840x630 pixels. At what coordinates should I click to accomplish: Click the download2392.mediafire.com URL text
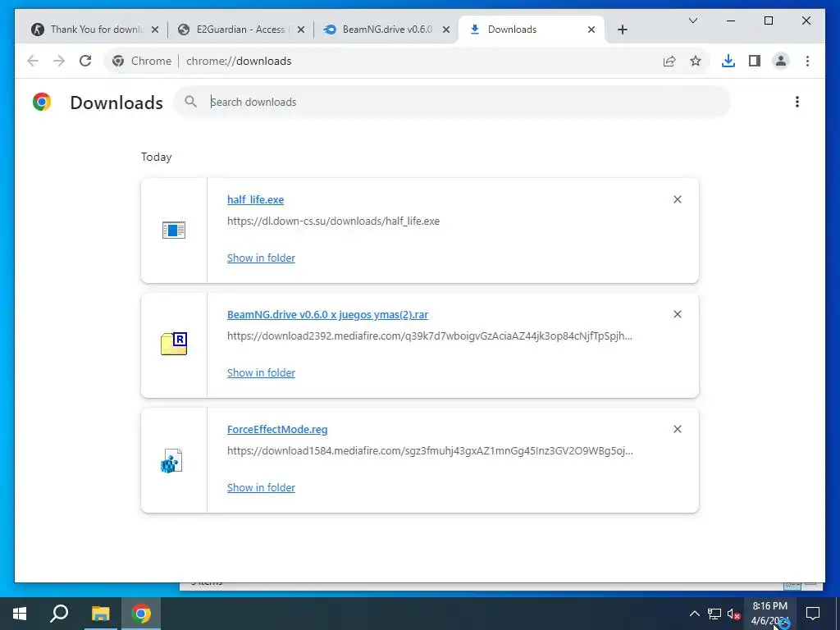pos(430,336)
